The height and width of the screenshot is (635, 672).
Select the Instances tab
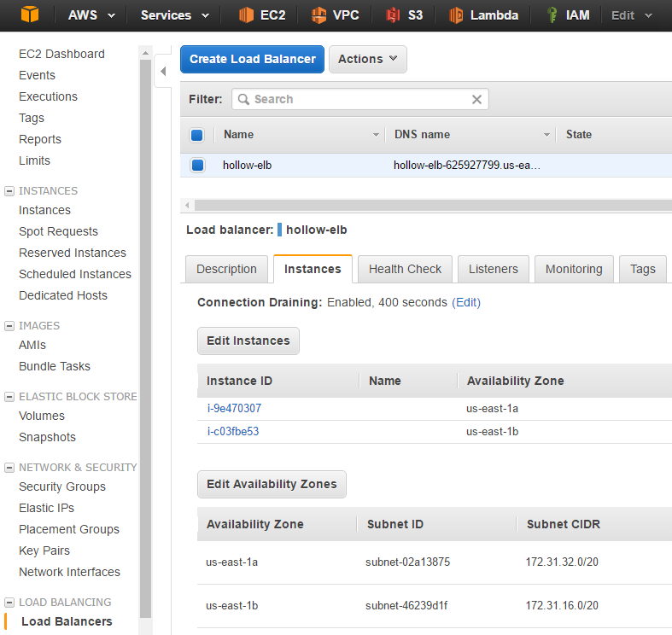pyautogui.click(x=313, y=269)
